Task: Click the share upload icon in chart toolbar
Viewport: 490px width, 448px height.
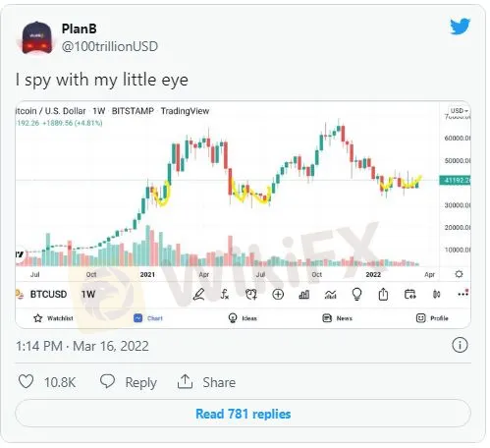Action: [383, 294]
